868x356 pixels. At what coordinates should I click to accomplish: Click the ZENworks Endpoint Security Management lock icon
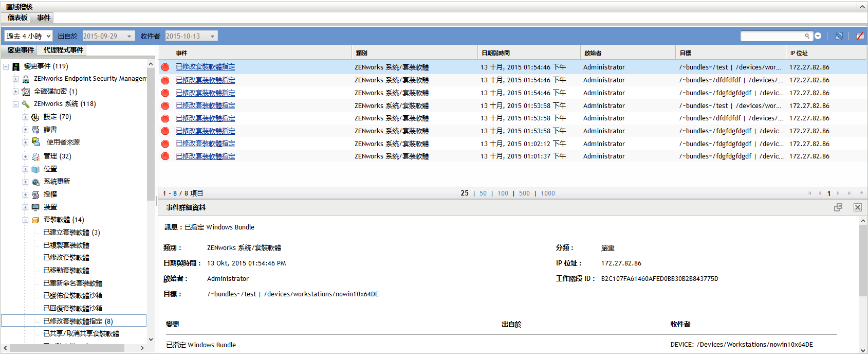(26, 79)
